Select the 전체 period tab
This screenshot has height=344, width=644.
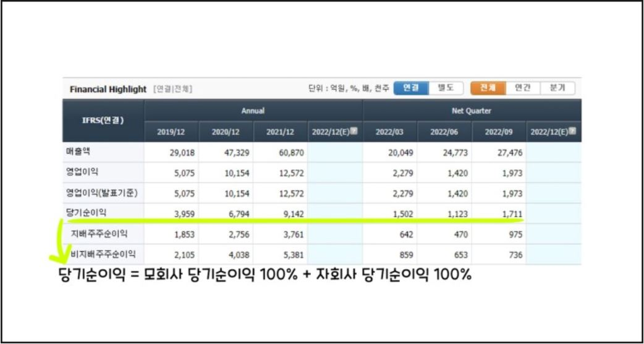click(488, 88)
